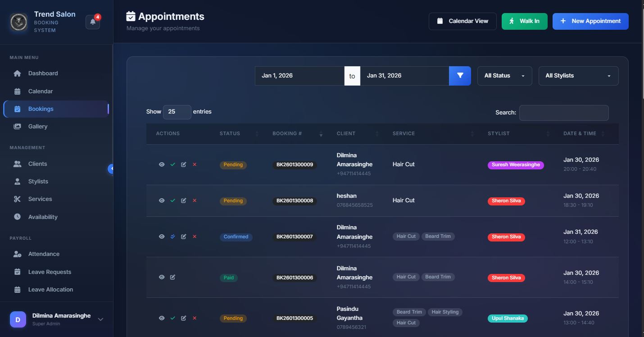
Task: Edit booking BK2601300007 via pencil icon
Action: [183, 237]
